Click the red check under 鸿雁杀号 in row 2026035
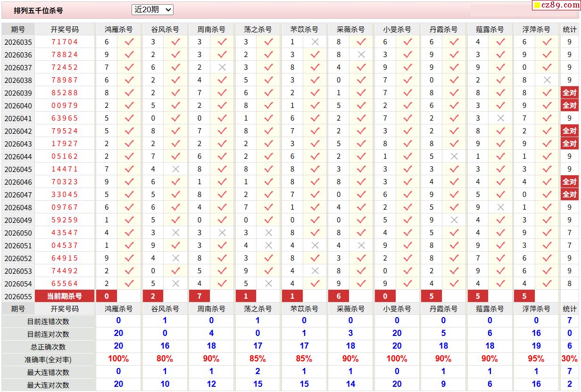 pos(129,42)
